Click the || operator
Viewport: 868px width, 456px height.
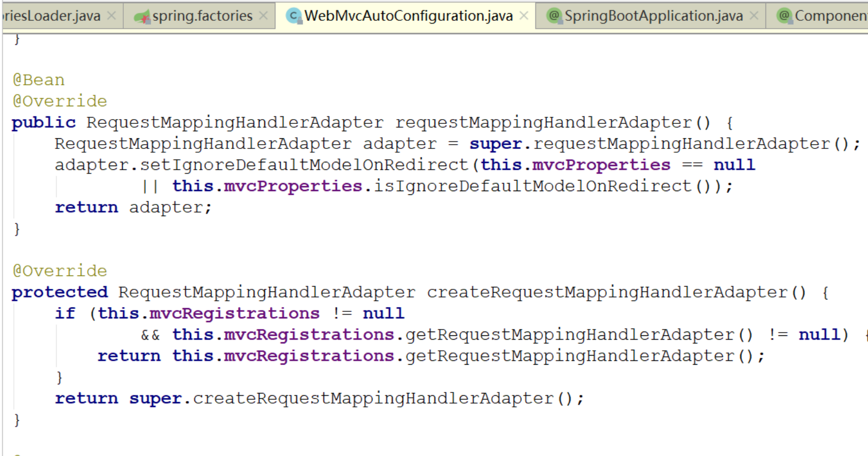click(150, 186)
